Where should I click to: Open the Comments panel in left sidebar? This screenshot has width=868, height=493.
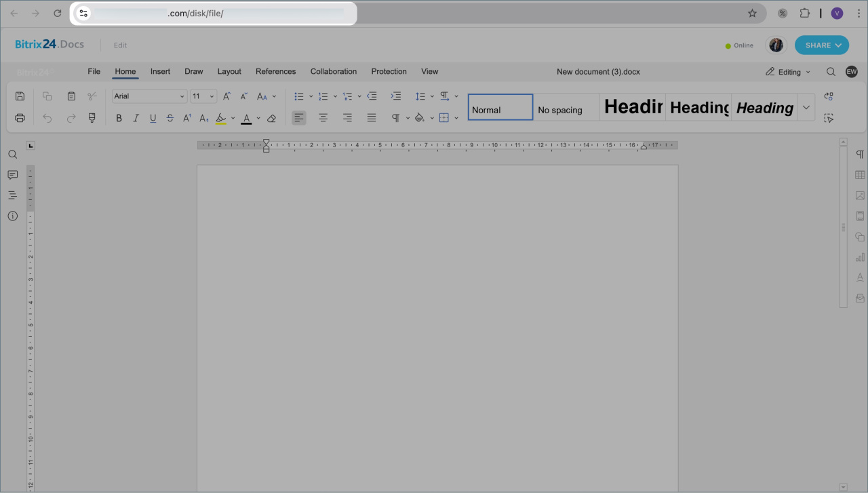pyautogui.click(x=12, y=175)
